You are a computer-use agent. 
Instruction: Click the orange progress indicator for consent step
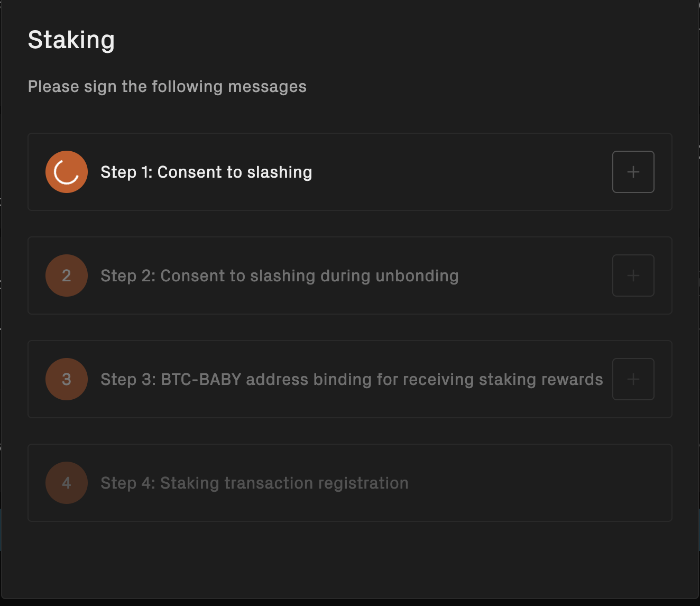(67, 172)
